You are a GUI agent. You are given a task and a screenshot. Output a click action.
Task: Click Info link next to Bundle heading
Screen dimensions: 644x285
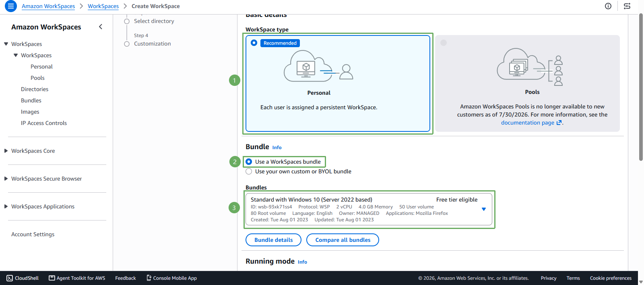point(277,148)
